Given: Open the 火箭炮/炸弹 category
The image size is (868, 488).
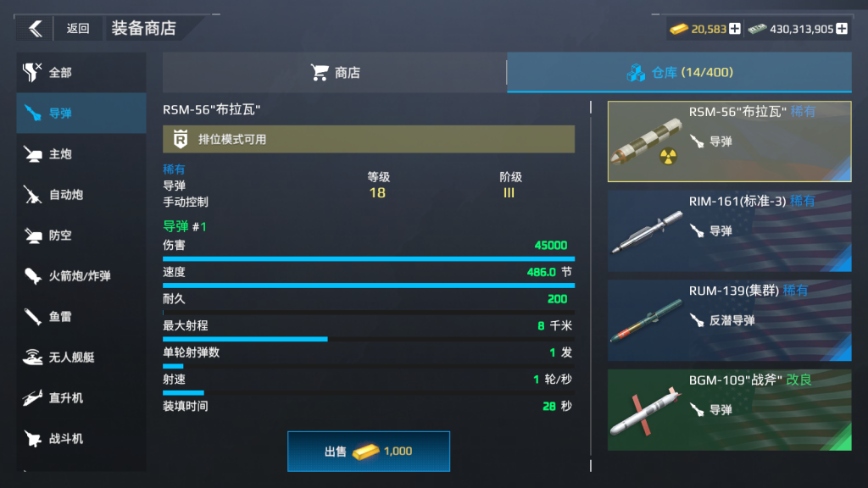Looking at the screenshot, I should (81, 275).
